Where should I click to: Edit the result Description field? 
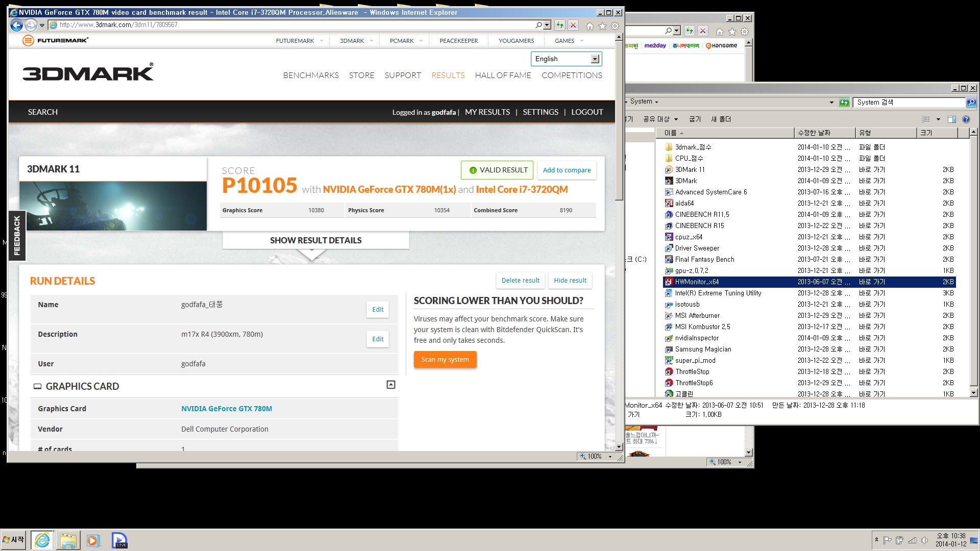click(378, 339)
